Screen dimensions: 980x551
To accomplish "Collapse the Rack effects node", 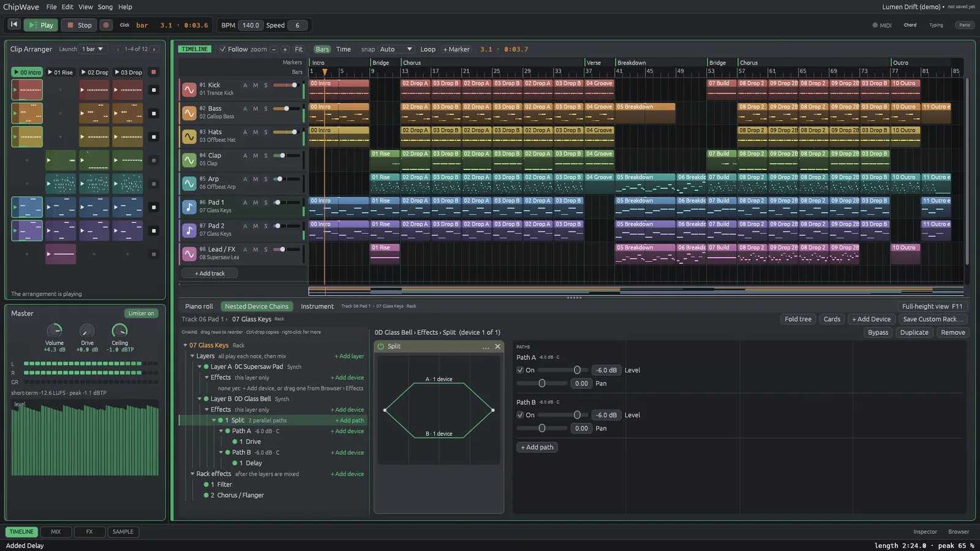I will point(192,474).
